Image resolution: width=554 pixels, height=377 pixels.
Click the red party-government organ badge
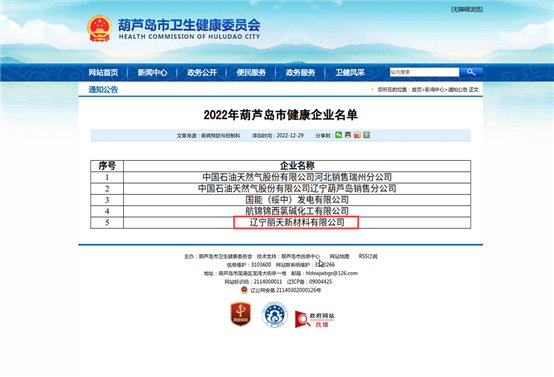click(241, 314)
